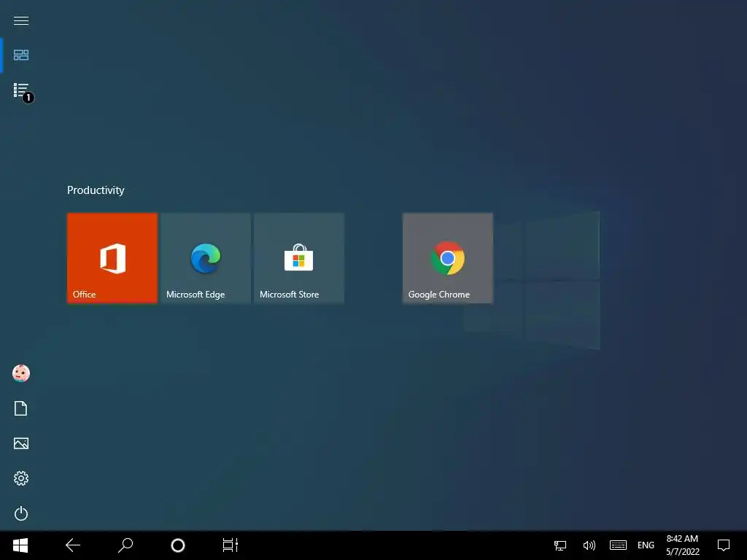Screen dimensions: 747x560
Task: Open Settings via the gear icon
Action: [x=21, y=478]
